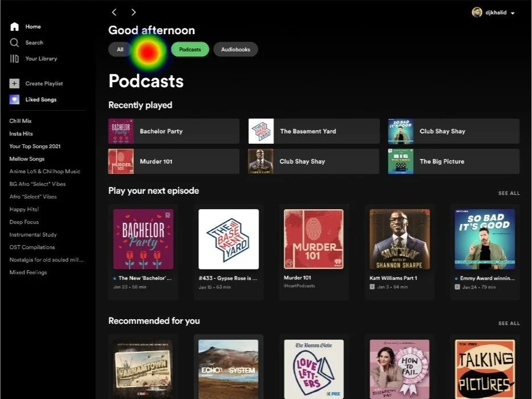The image size is (532, 399).
Task: Open The Basement Yard in Recently played
Action: (x=314, y=131)
